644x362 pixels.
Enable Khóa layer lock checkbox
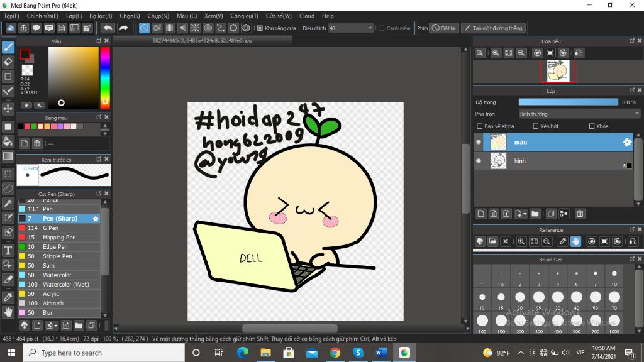pos(592,126)
